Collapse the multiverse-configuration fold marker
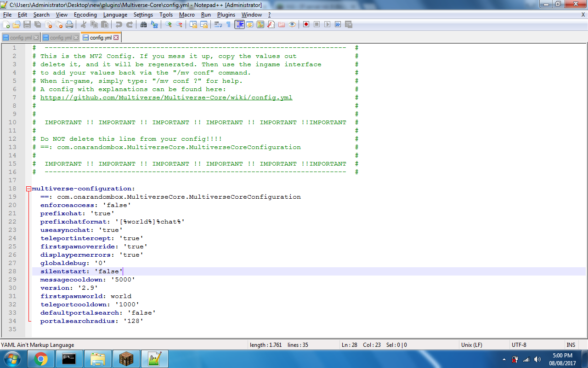Viewport: 588px width, 368px height. tap(28, 189)
